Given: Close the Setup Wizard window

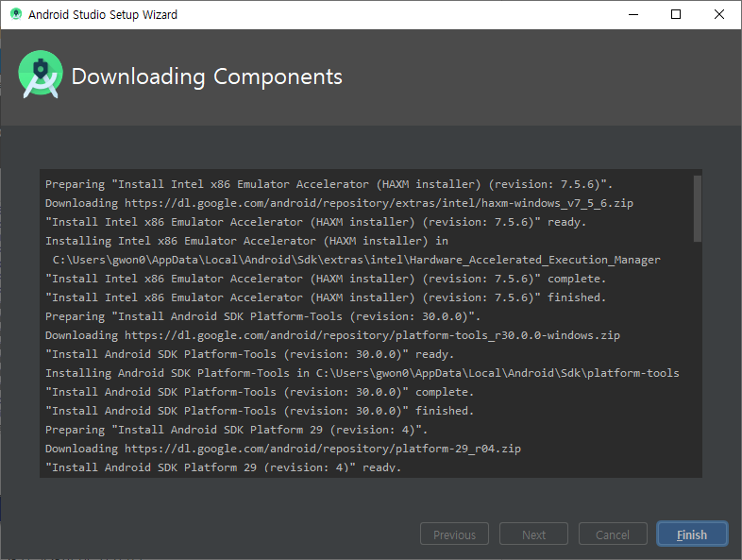Looking at the screenshot, I should click(718, 15).
